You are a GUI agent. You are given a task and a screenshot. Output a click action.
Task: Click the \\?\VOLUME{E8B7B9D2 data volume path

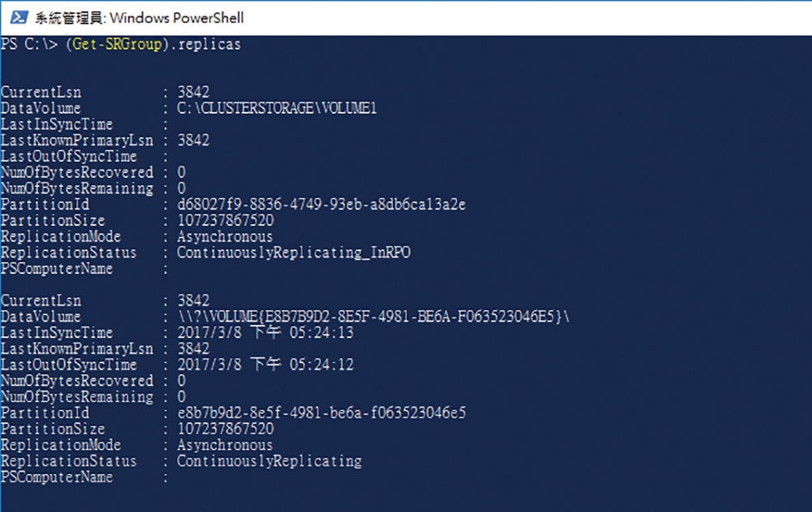click(374, 316)
